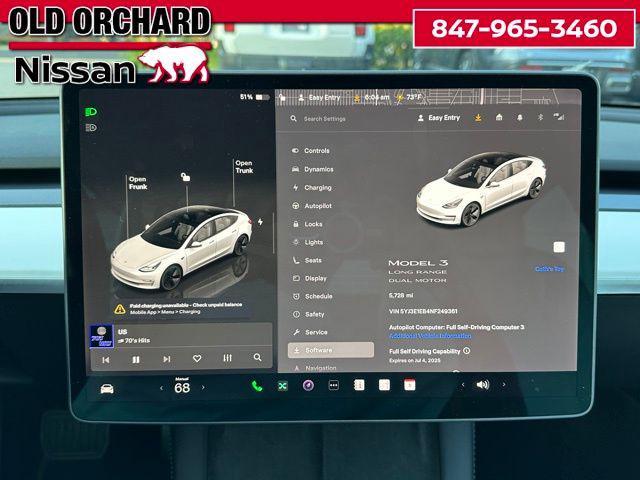Pause the current 70's Hits playback
This screenshot has width=640, height=480.
point(136,360)
